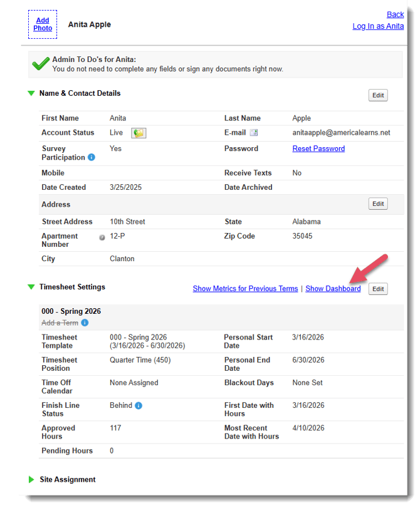420x508 pixels.
Task: Click the Add Photo placeholder
Action: pos(43,24)
